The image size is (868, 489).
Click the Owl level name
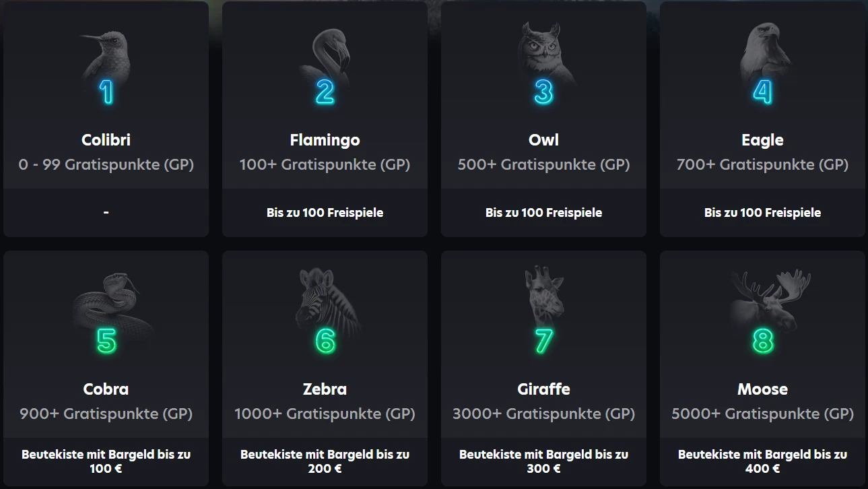[543, 140]
